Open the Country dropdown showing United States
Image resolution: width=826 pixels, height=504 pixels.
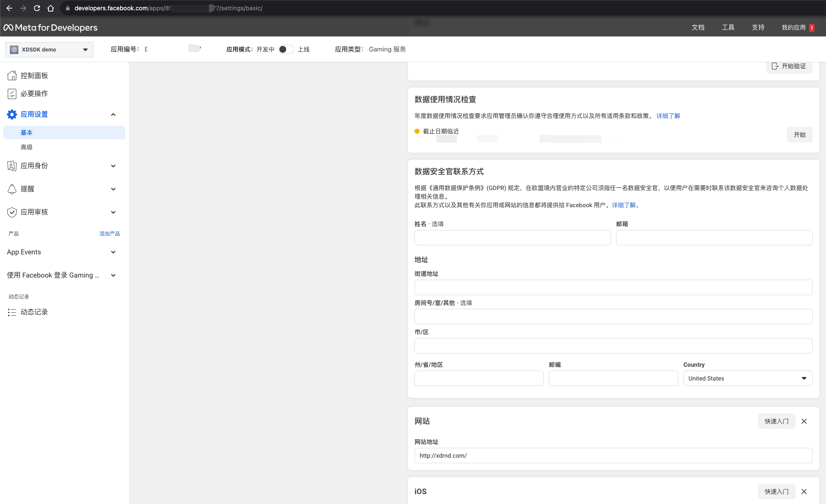pos(747,378)
